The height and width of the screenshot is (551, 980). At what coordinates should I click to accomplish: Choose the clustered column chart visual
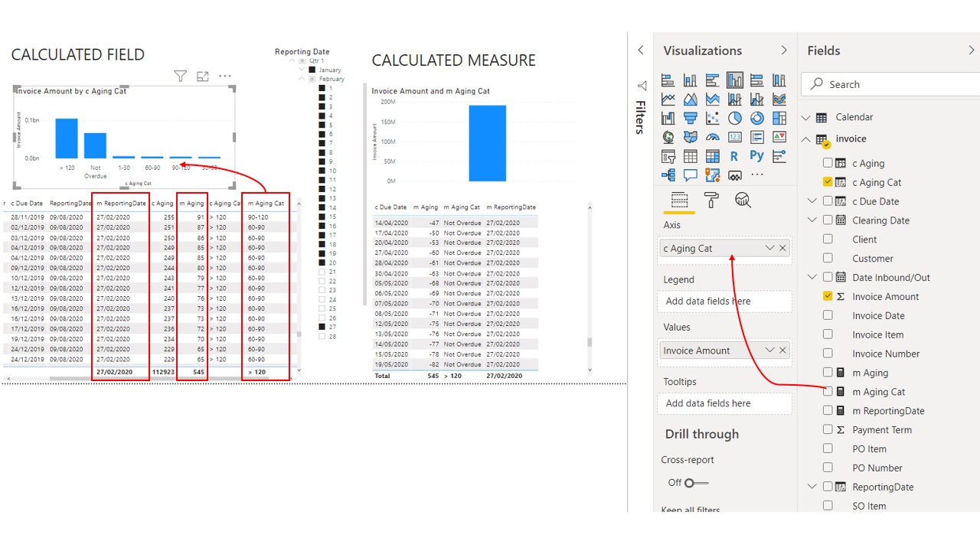tap(735, 80)
